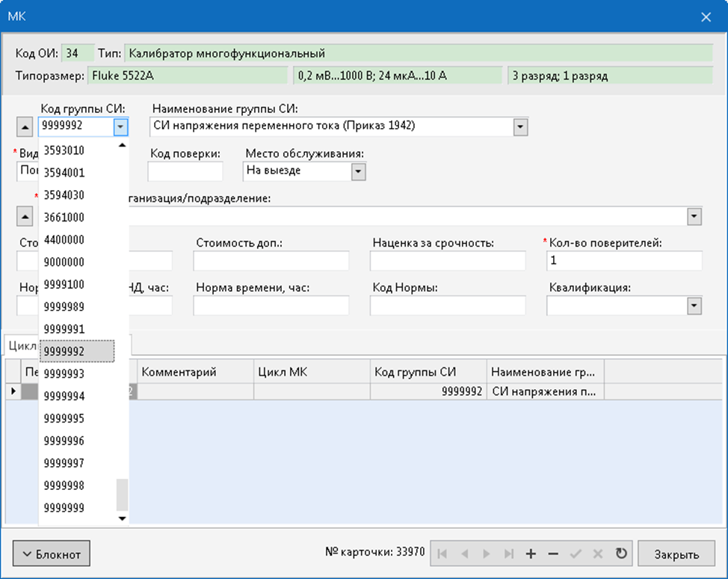728x579 pixels.
Task: Expand the Блокнот button
Action: point(52,554)
